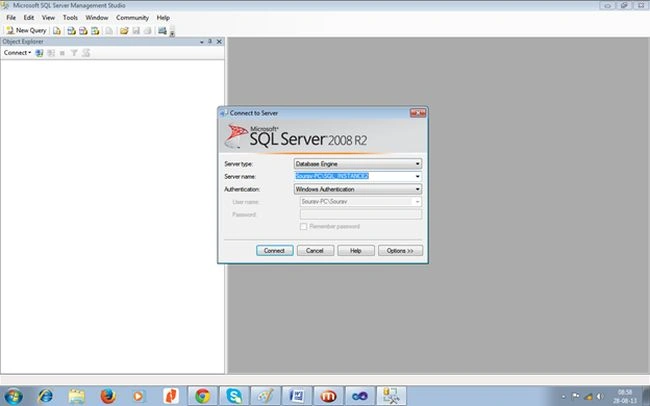Click the Open File folder icon
Viewport: 650px width, 406px height.
coord(124,31)
